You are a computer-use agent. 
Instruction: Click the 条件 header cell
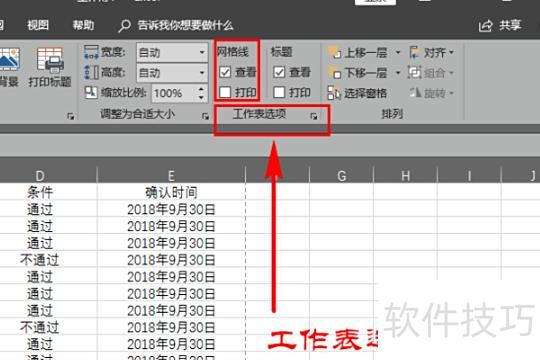click(x=40, y=192)
